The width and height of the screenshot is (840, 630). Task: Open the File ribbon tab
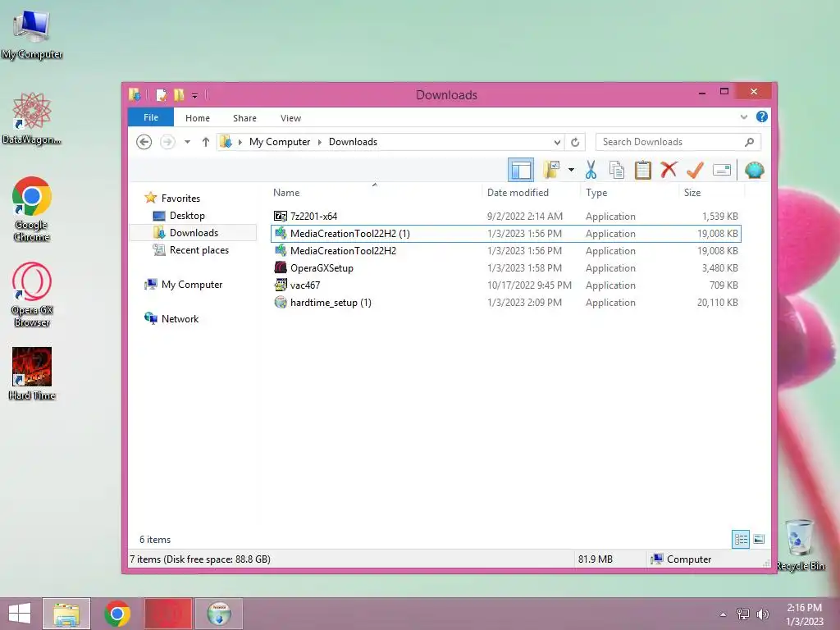151,117
